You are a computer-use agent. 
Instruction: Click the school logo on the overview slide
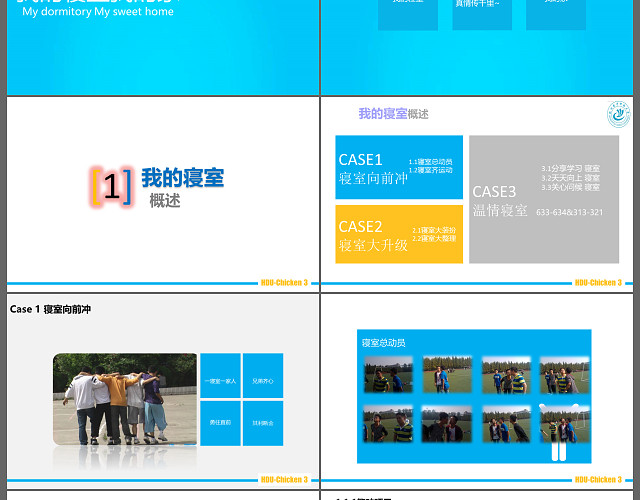[x=618, y=115]
